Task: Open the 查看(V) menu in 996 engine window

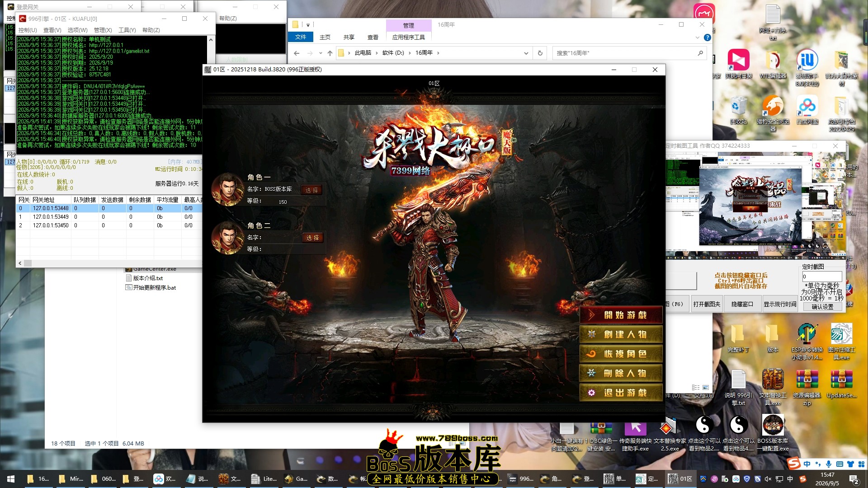Action: (52, 30)
